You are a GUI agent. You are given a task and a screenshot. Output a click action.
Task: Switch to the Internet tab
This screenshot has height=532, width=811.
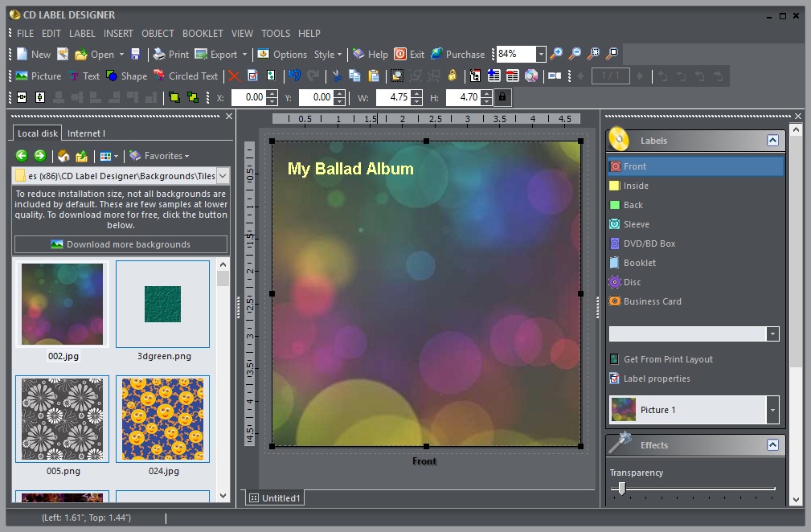[85, 133]
